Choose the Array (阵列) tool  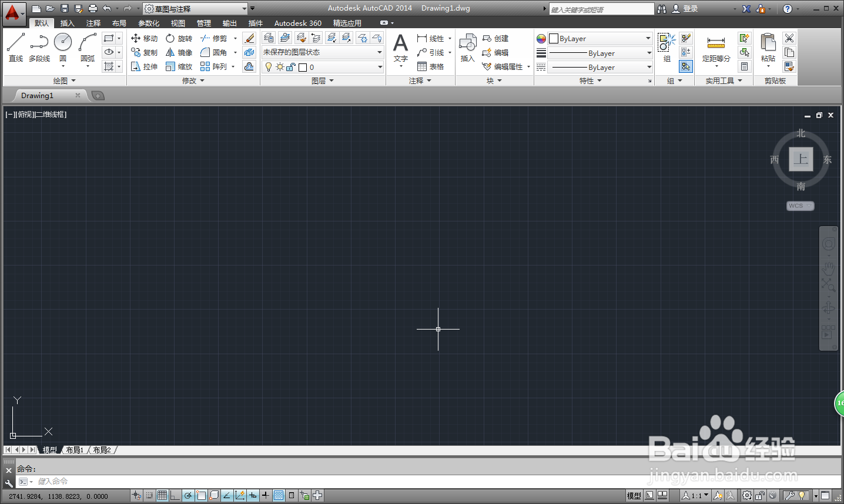pyautogui.click(x=213, y=66)
